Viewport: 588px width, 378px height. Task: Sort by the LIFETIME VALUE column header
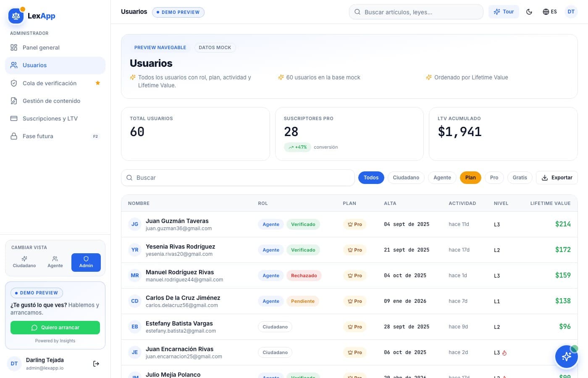click(550, 203)
